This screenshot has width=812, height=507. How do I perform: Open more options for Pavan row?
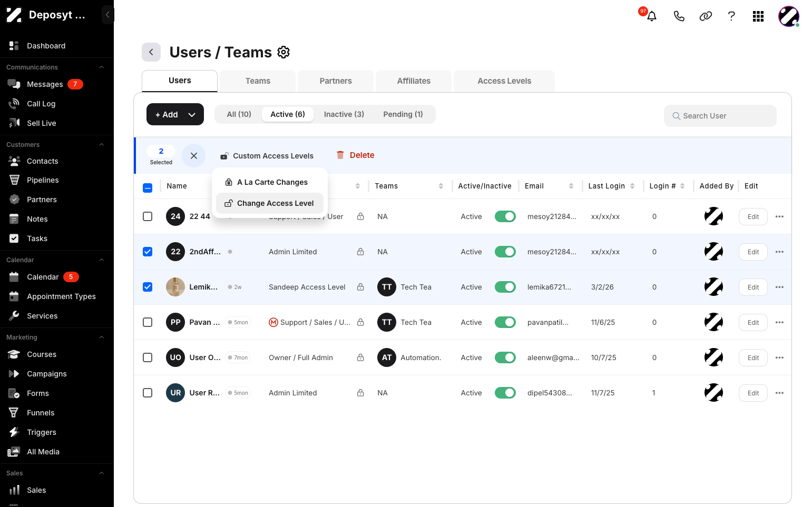click(780, 322)
